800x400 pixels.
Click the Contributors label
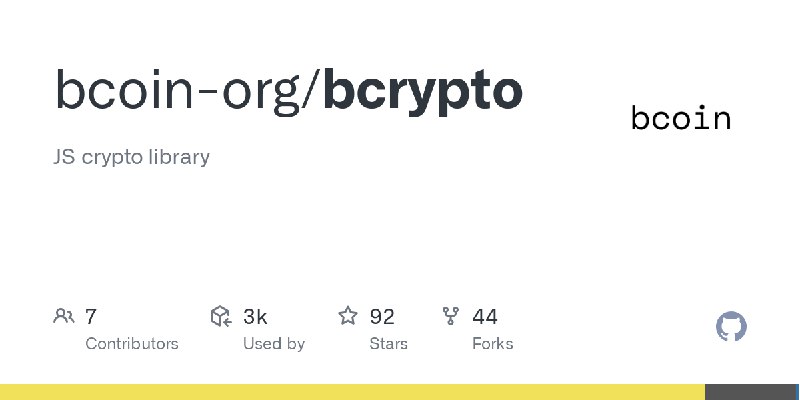coord(132,344)
